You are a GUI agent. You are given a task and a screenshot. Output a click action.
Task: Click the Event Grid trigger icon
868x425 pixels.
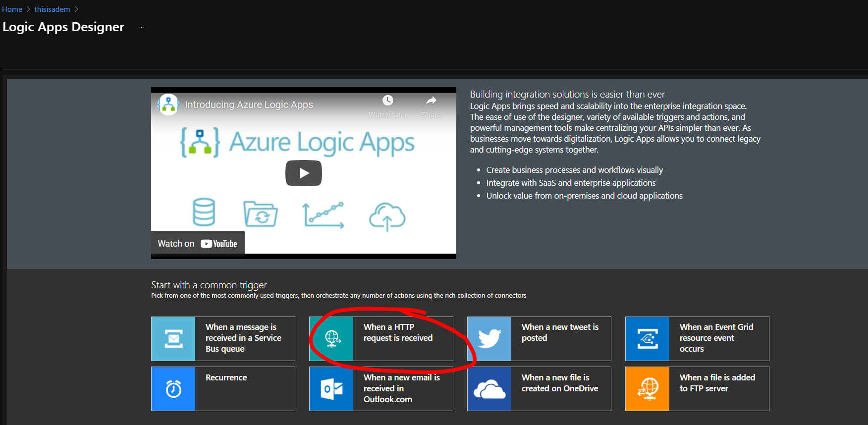[x=648, y=339]
